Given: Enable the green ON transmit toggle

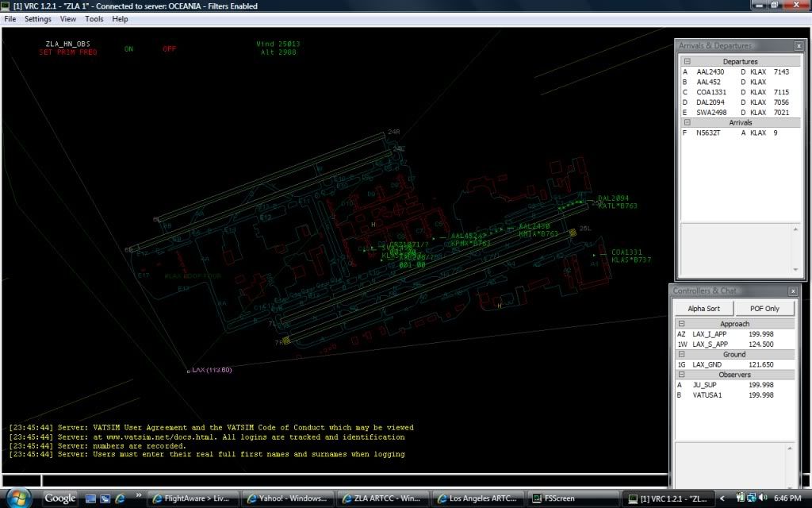Looking at the screenshot, I should click(x=127, y=48).
